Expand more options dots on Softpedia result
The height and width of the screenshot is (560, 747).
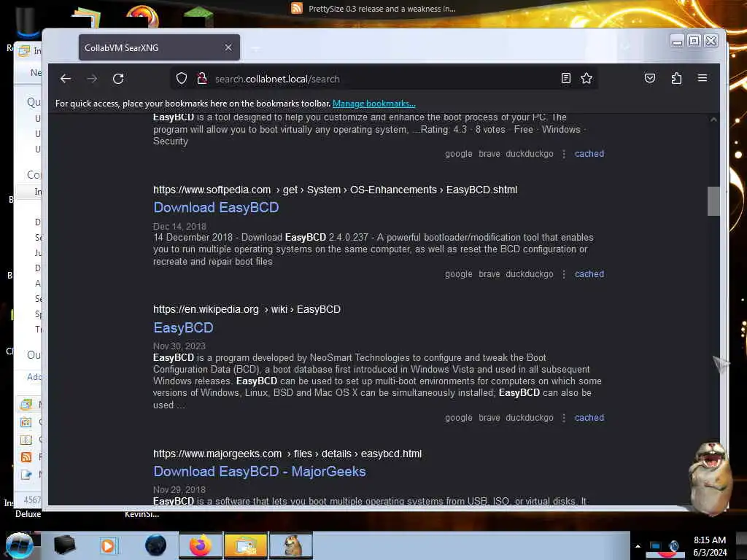(564, 274)
